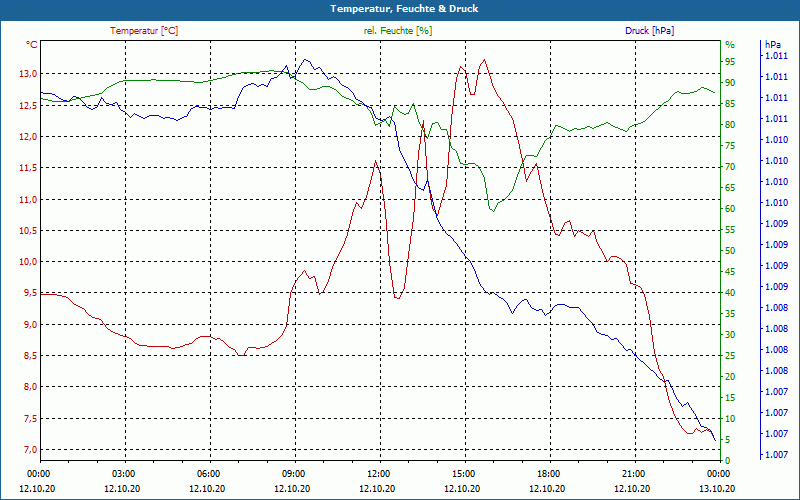The height and width of the screenshot is (500, 800).
Task: Click the '7,5' temperature axis tick
Action: pyautogui.click(x=30, y=418)
